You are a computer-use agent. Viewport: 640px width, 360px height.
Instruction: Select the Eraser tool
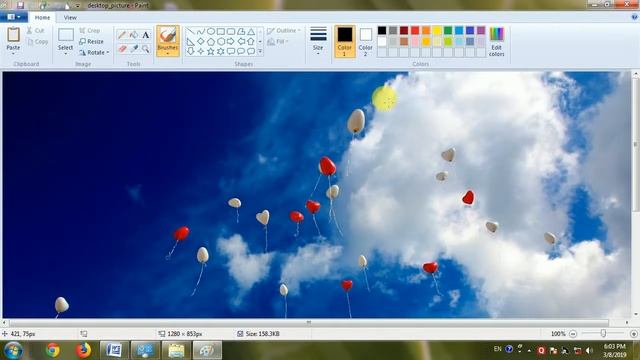[122, 49]
